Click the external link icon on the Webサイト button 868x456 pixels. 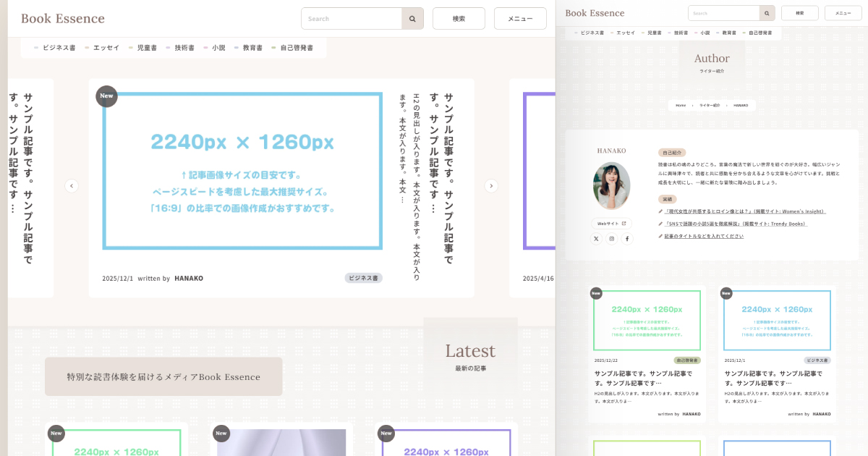click(624, 224)
